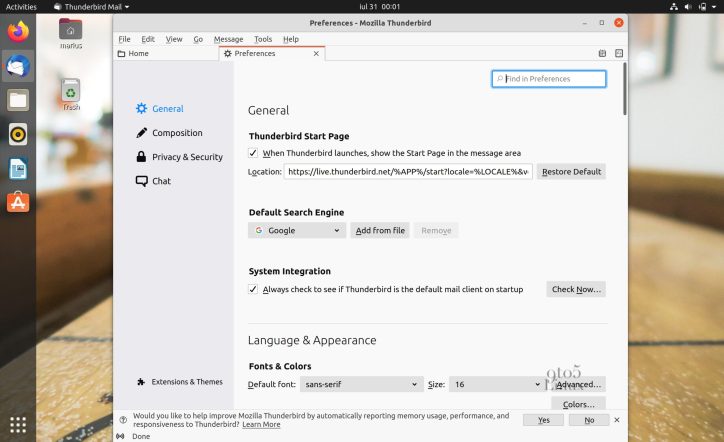Screen dimensions: 724x442
Task: Open Rhythmbox music player in dock
Action: pos(18,134)
